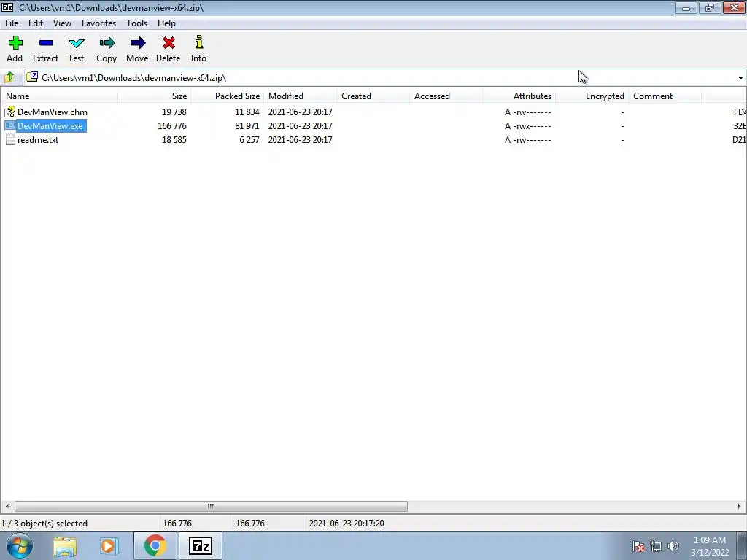Screen dimensions: 747x560
Task: Open the Help menu
Action: [x=167, y=23]
